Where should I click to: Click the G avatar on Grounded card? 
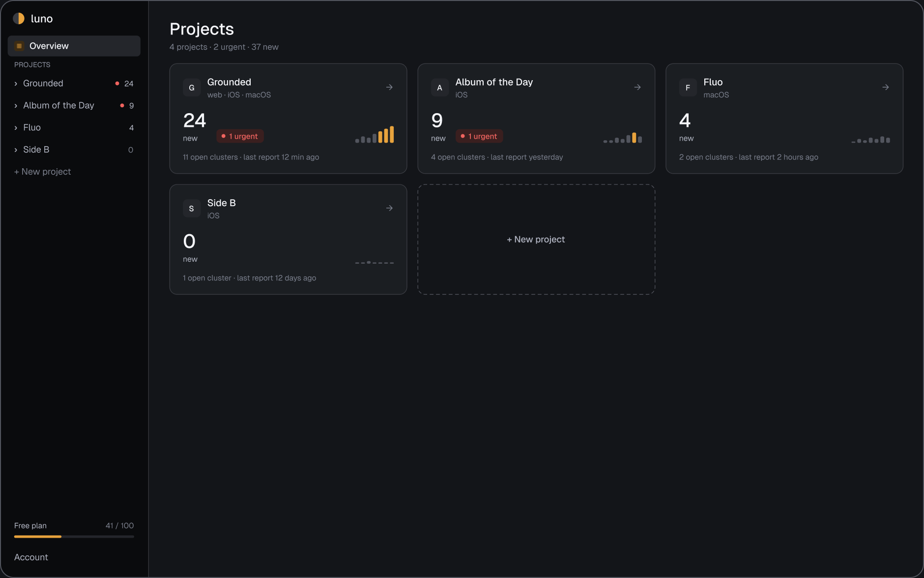[192, 88]
